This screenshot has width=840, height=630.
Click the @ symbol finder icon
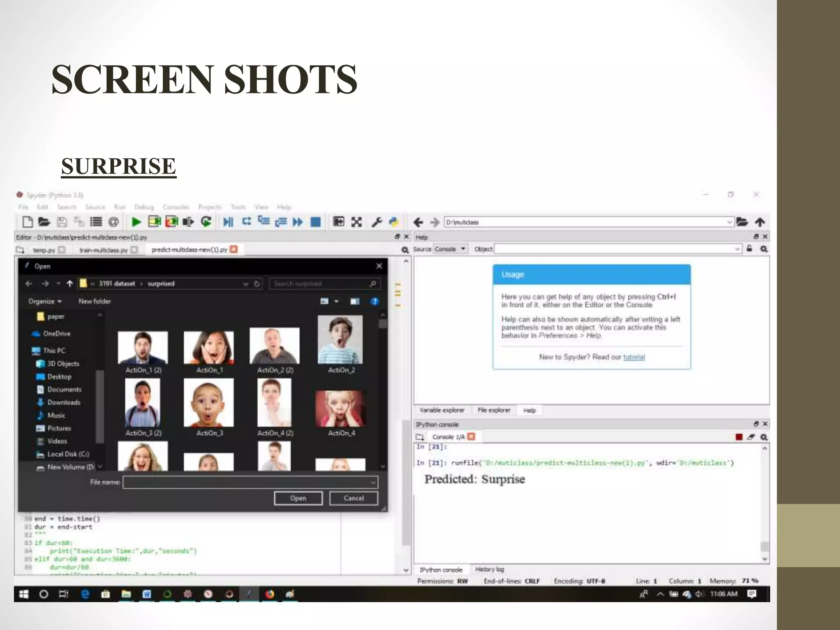[114, 222]
